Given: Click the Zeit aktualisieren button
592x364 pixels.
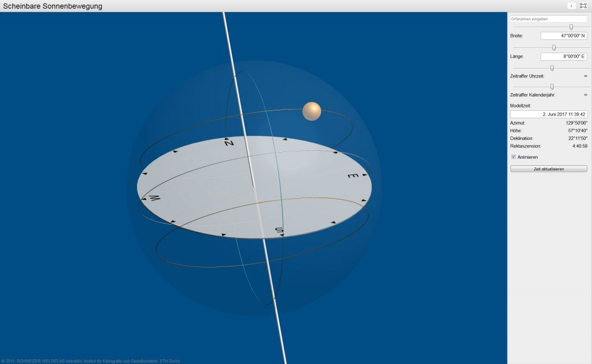Looking at the screenshot, I should 549,169.
